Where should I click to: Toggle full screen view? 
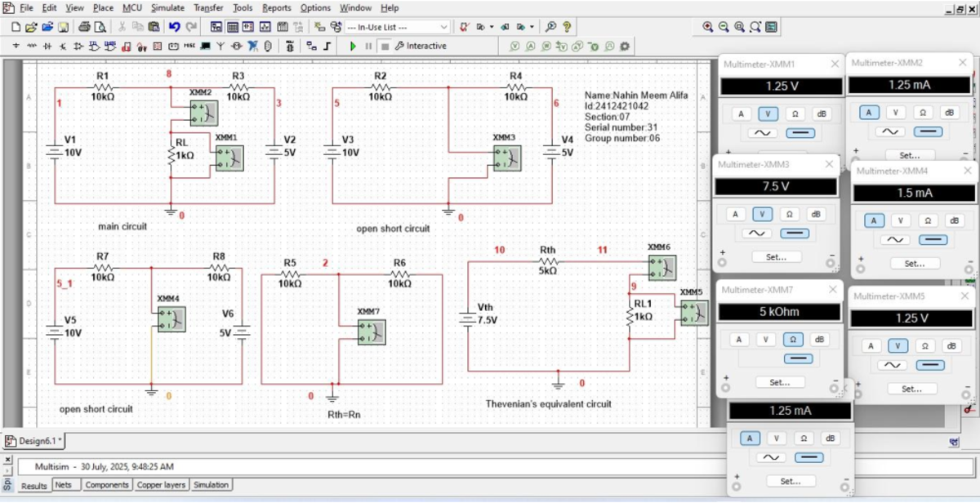tap(771, 27)
